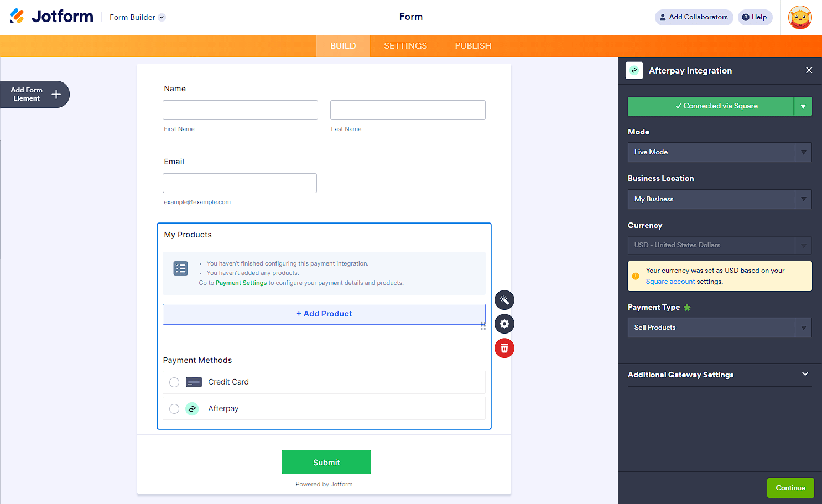The width and height of the screenshot is (822, 504).
Task: Click the form title 'Form'
Action: click(x=411, y=17)
